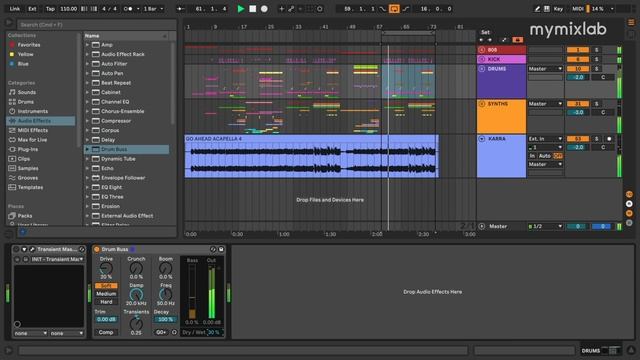Image resolution: width=640 pixels, height=360 pixels.
Task: Click KARRA monitor In button
Action: click(x=532, y=156)
